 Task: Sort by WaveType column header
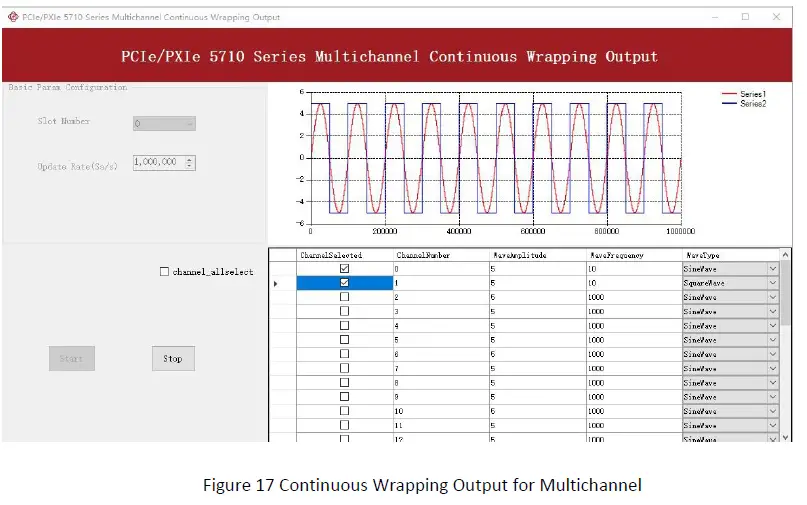tap(730, 255)
